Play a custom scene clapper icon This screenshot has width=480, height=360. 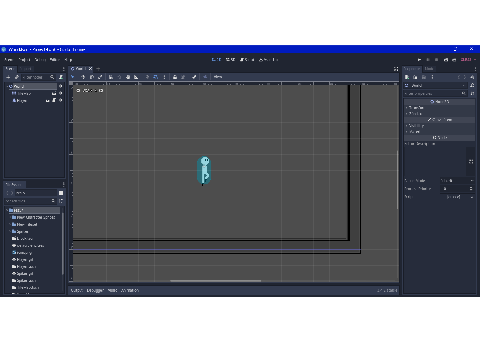454,60
